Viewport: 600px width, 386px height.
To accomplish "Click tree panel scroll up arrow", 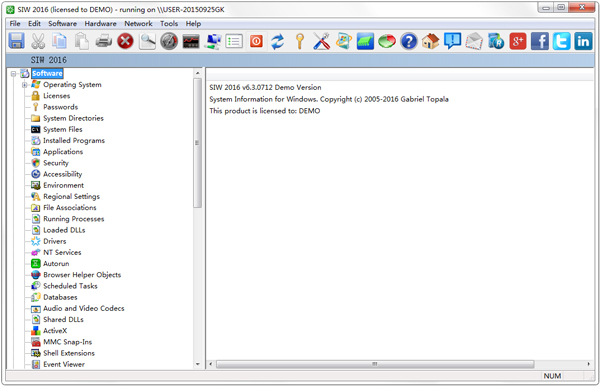I will click(197, 73).
